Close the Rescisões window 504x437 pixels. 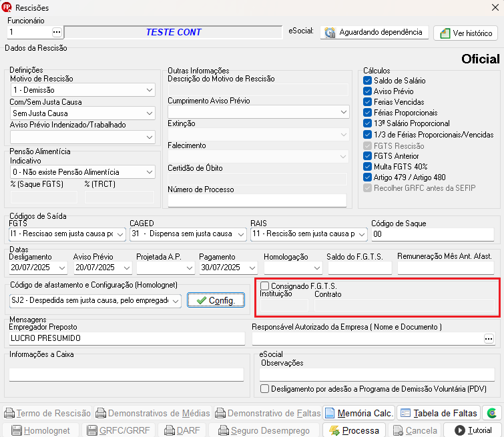(495, 7)
